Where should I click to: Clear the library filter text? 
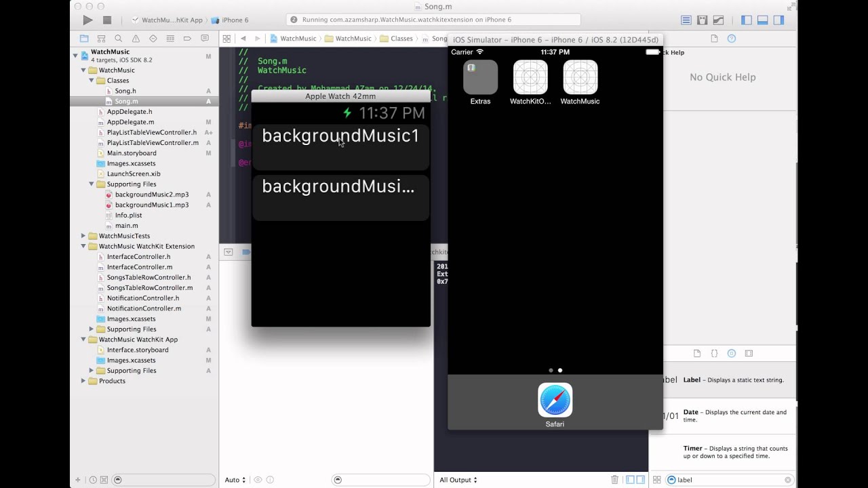pyautogui.click(x=788, y=480)
